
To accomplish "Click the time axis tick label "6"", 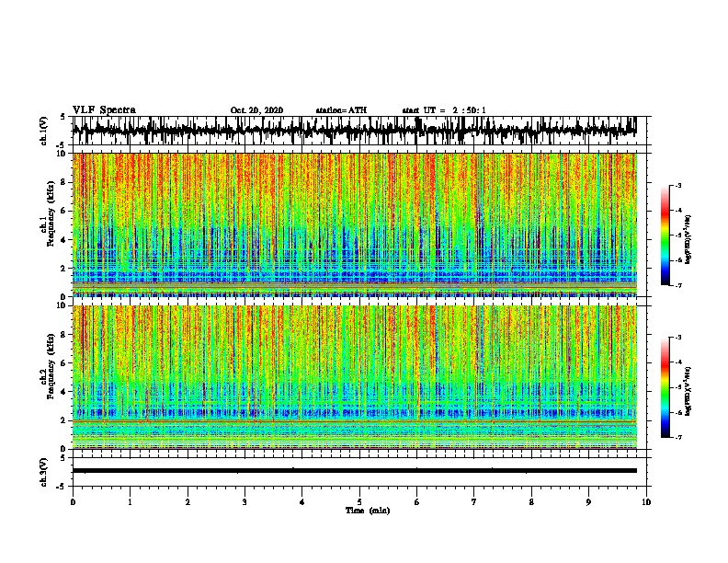I will 417,502.
